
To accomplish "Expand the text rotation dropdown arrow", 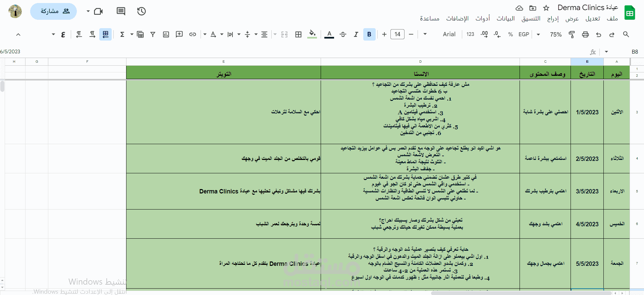I will pos(205,34).
